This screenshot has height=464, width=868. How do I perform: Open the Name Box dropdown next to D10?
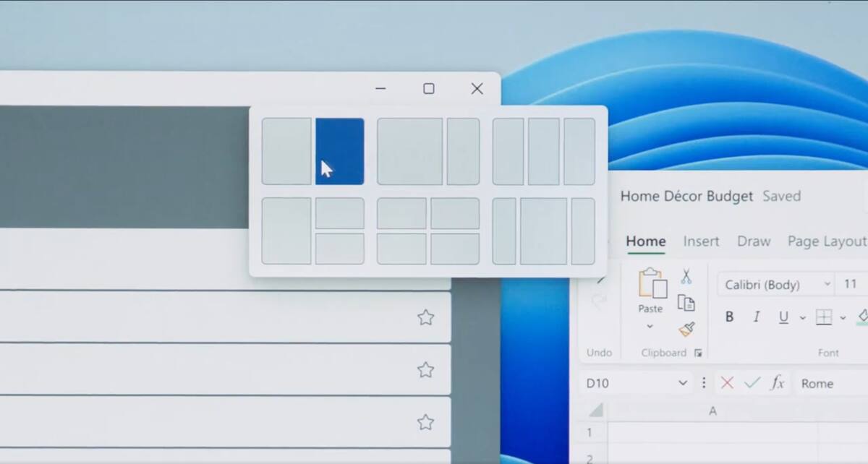point(683,383)
